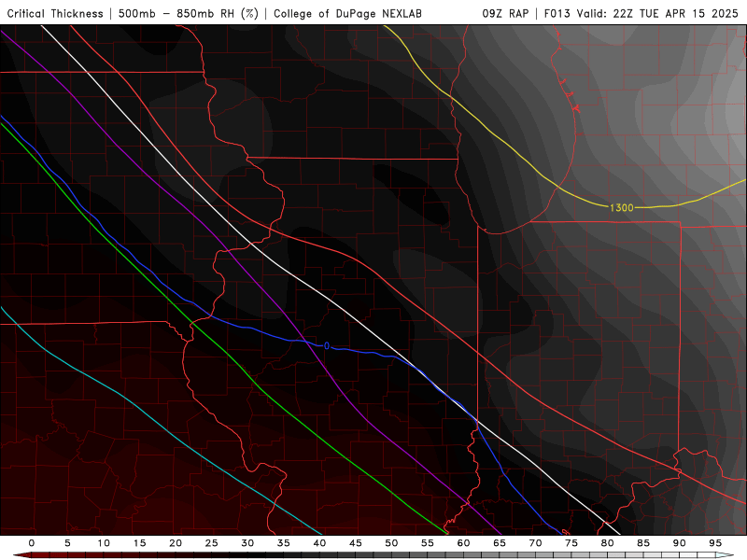Click the 75 tick on the color scale
Image resolution: width=747 pixels, height=560 pixels.
point(571,543)
